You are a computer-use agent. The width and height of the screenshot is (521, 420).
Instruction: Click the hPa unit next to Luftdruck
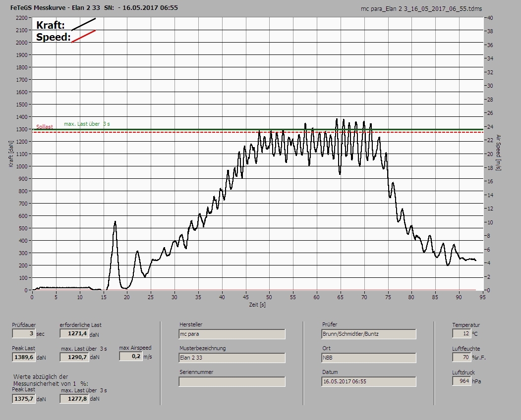click(x=476, y=381)
